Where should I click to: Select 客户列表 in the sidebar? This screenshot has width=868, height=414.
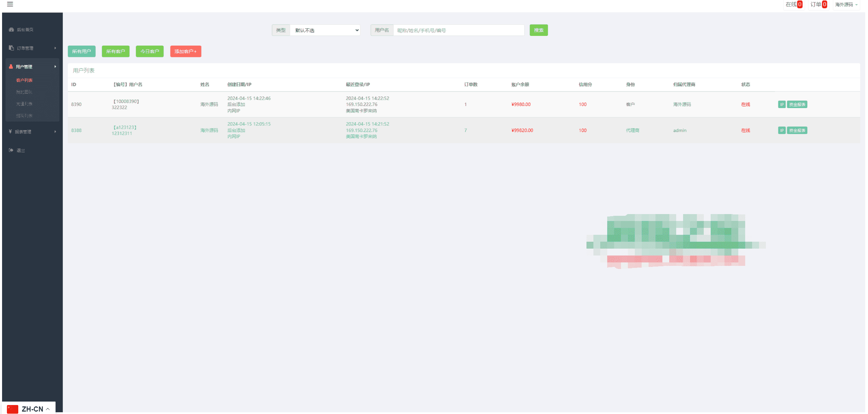click(x=24, y=80)
